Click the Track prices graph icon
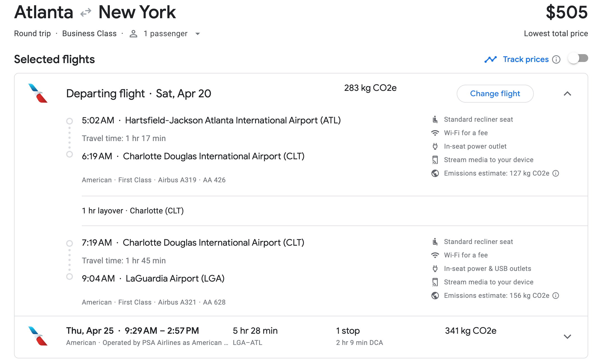The height and width of the screenshot is (364, 614). [490, 59]
